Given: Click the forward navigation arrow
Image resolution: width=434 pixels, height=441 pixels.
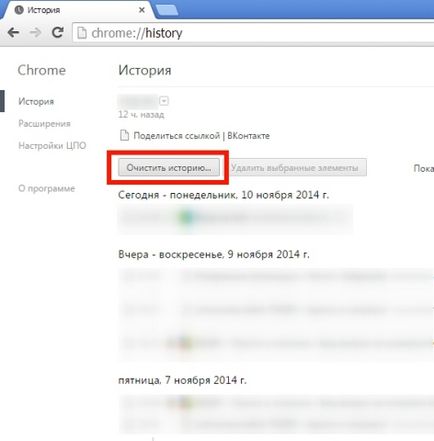Looking at the screenshot, I should (35, 33).
